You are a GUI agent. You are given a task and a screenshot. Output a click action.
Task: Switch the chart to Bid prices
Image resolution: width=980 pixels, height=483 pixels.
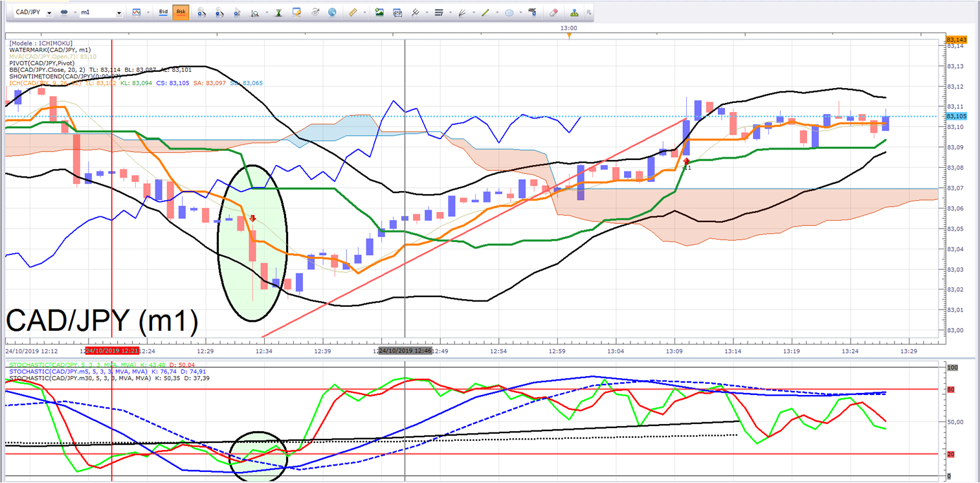(x=164, y=12)
